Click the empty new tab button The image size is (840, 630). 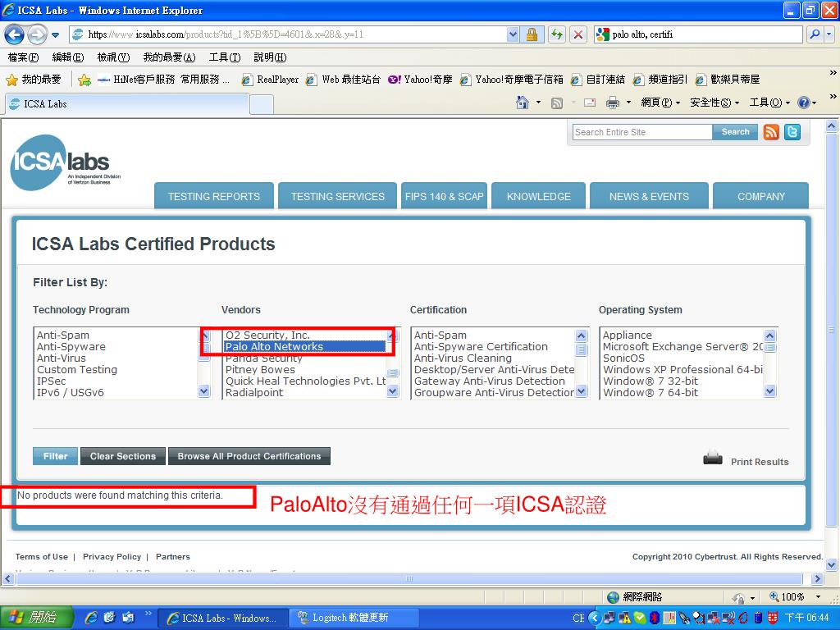point(262,104)
